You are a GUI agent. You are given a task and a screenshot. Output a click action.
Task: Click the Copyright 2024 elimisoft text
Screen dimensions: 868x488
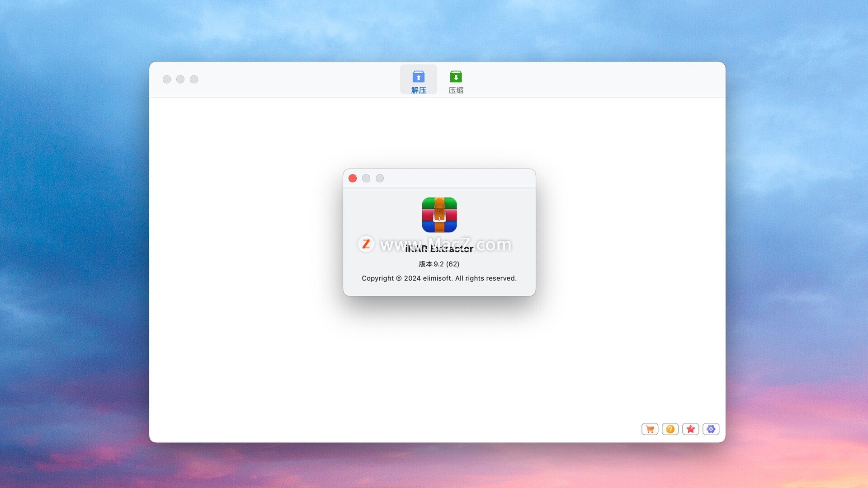439,278
